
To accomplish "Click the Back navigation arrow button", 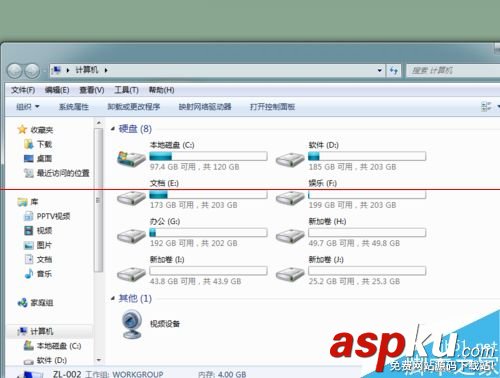I will pyautogui.click(x=15, y=71).
